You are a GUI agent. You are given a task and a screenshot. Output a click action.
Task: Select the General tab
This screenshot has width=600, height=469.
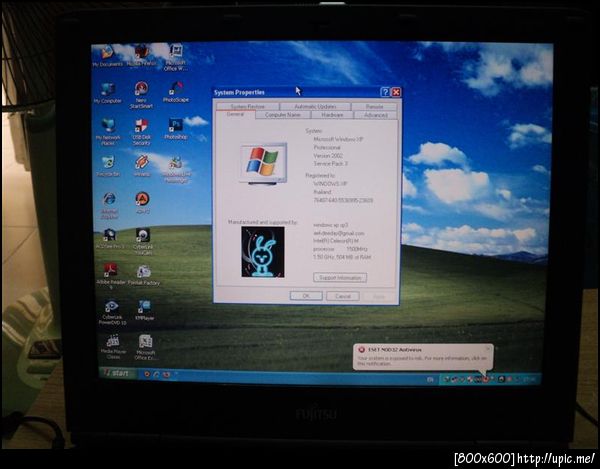[x=235, y=114]
